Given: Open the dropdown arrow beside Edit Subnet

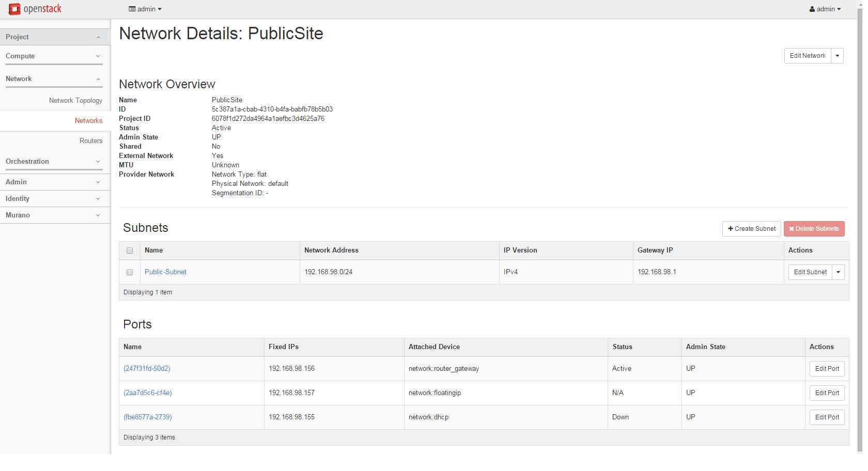Looking at the screenshot, I should [839, 272].
